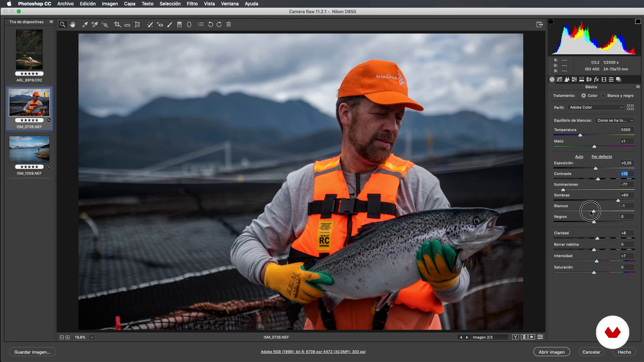Image resolution: width=644 pixels, height=362 pixels.
Task: Open the zoom level dropdown arrow
Action: [x=92, y=337]
